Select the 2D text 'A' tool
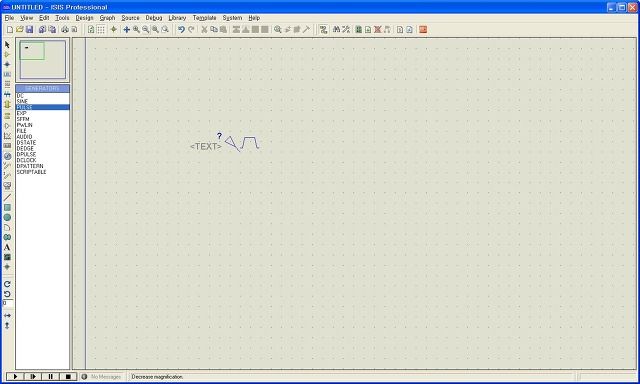640x384 pixels. tap(7, 247)
